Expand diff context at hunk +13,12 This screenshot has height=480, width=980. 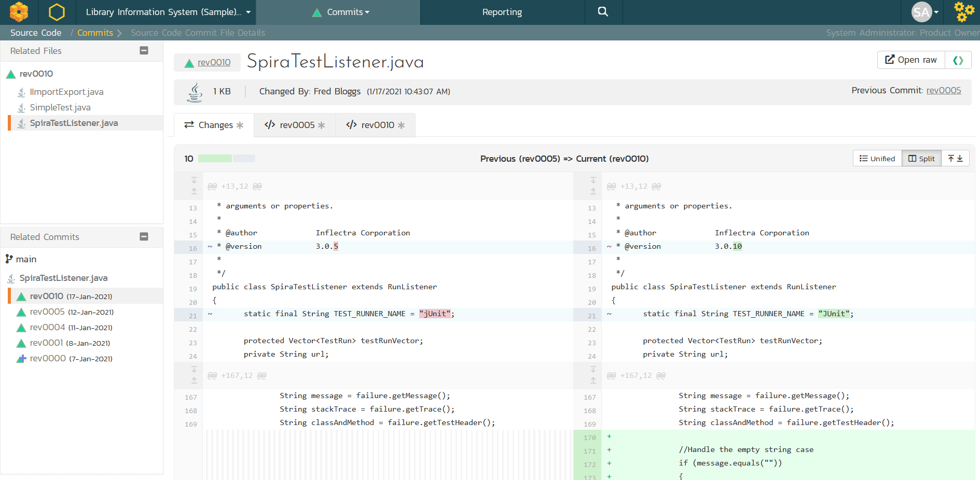point(194,186)
